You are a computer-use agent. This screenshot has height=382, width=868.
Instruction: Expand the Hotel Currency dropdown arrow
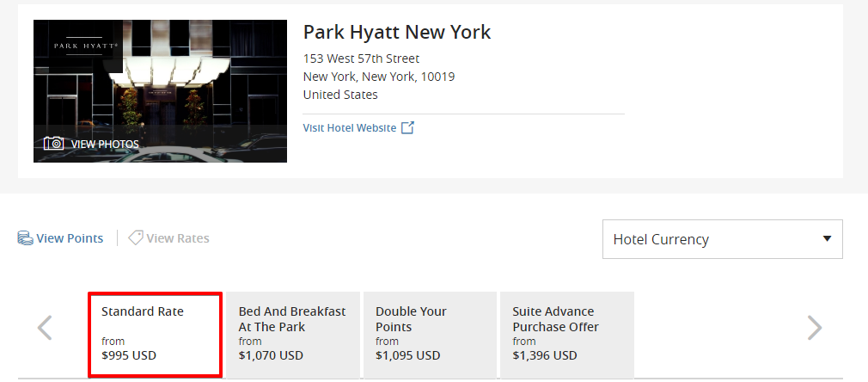(x=827, y=238)
